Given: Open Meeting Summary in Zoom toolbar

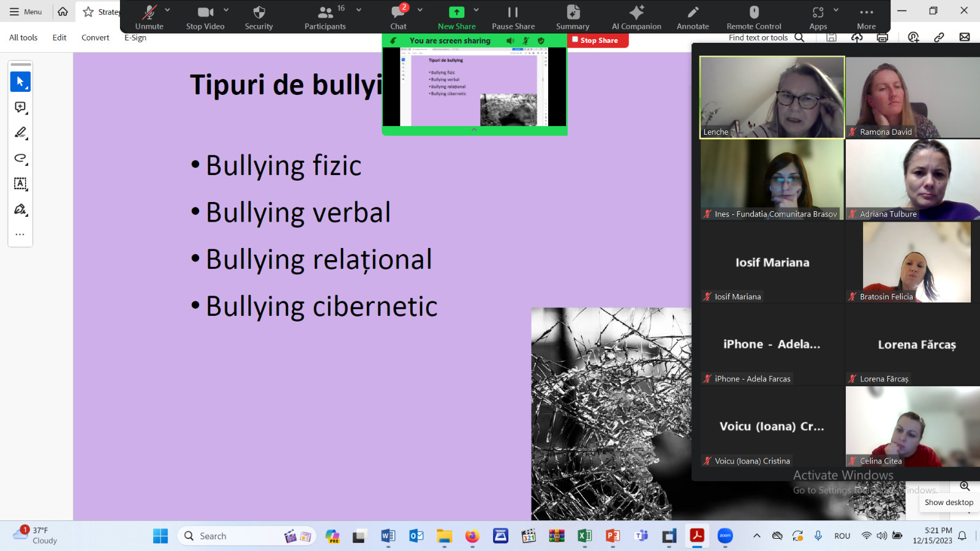Looking at the screenshot, I should 573,17.
